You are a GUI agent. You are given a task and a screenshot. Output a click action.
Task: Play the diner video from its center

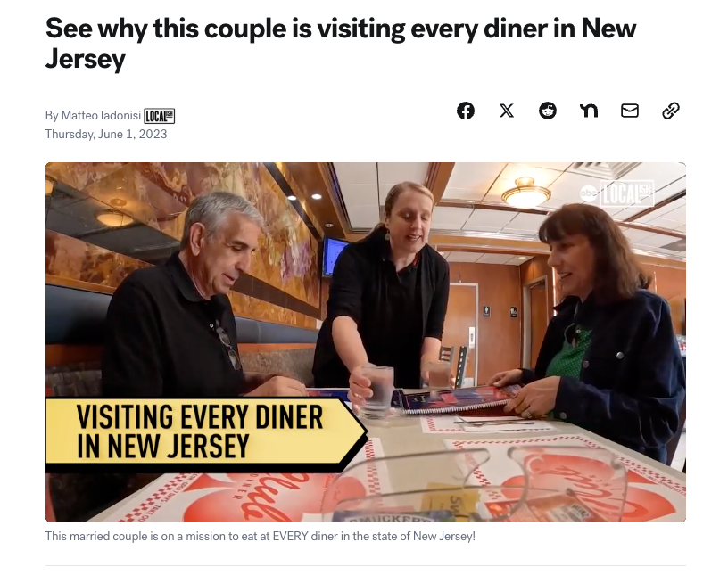pos(366,342)
